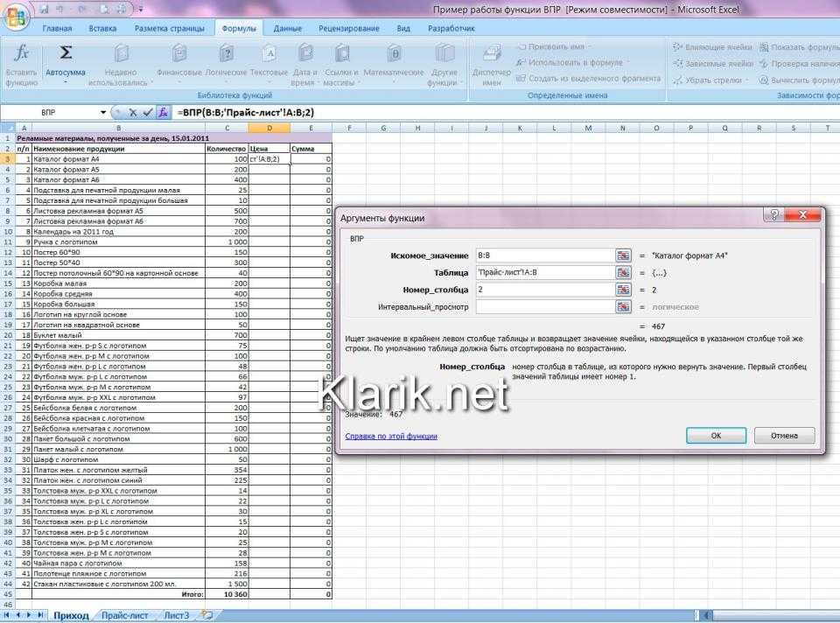The width and height of the screenshot is (840, 623).
Task: Click Insert Function fx ribbon icon
Action: click(21, 65)
